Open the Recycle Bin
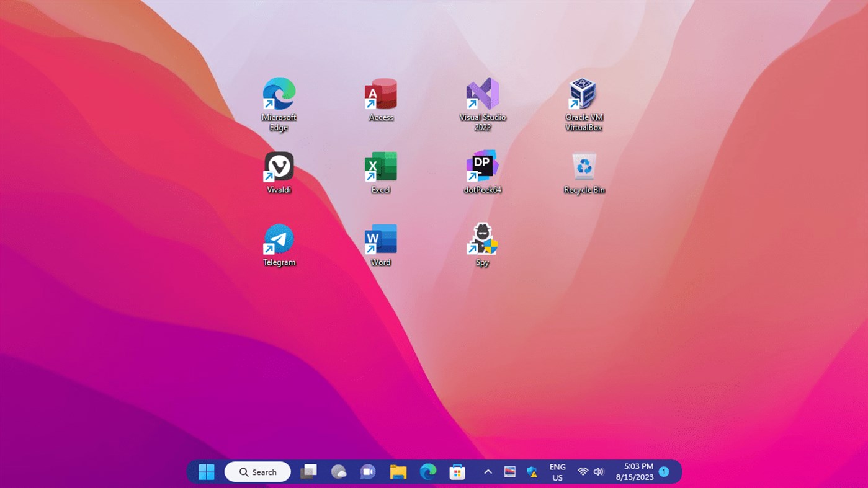 pyautogui.click(x=584, y=166)
